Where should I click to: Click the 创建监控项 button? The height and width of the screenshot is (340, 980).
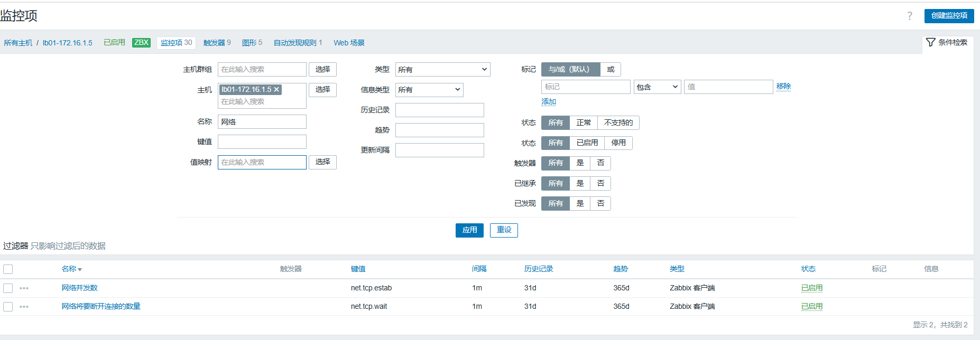pyautogui.click(x=949, y=16)
